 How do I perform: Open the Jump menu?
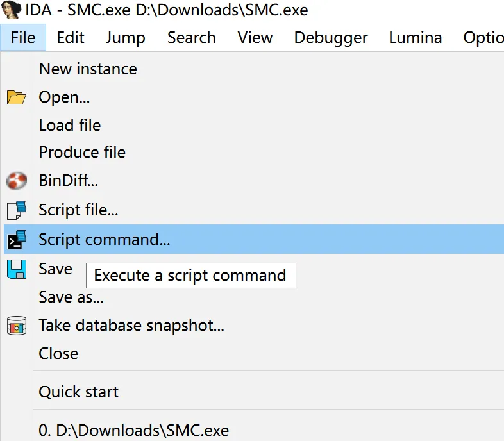125,37
